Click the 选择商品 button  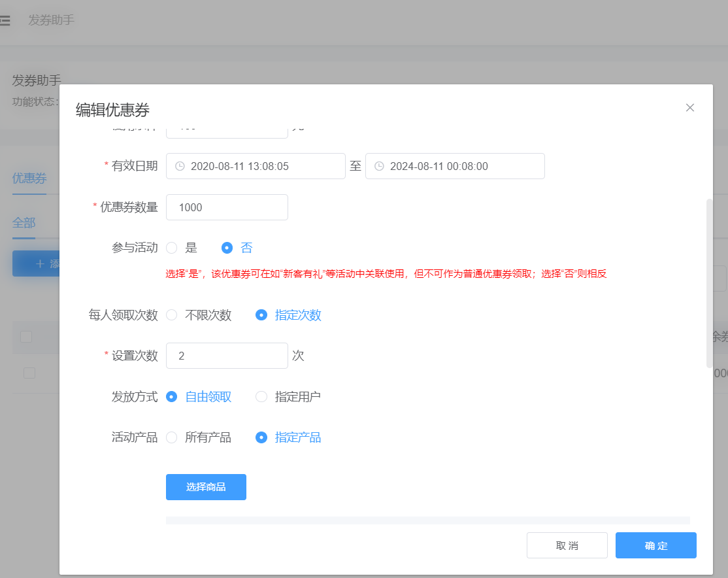point(206,487)
